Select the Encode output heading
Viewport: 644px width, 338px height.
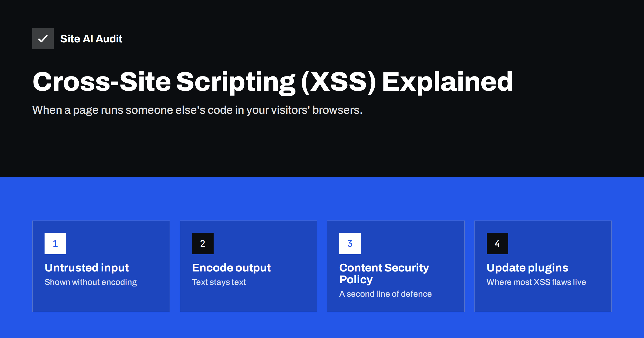click(231, 268)
